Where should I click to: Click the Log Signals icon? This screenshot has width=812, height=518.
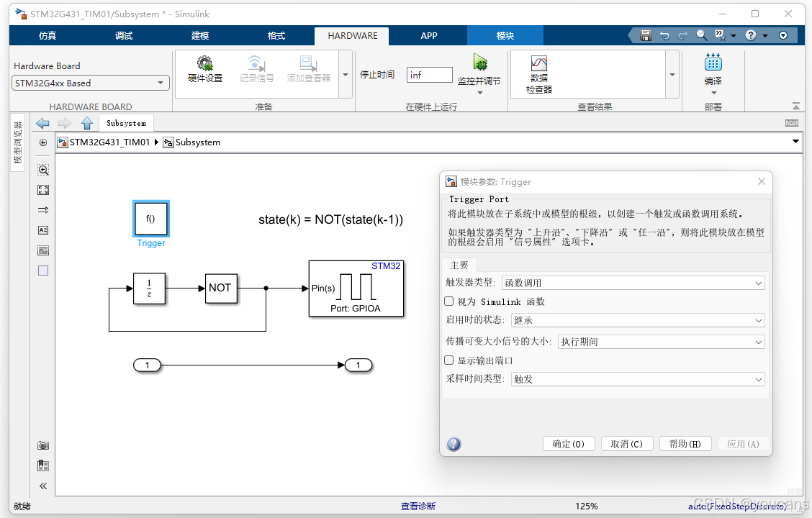pyautogui.click(x=256, y=63)
